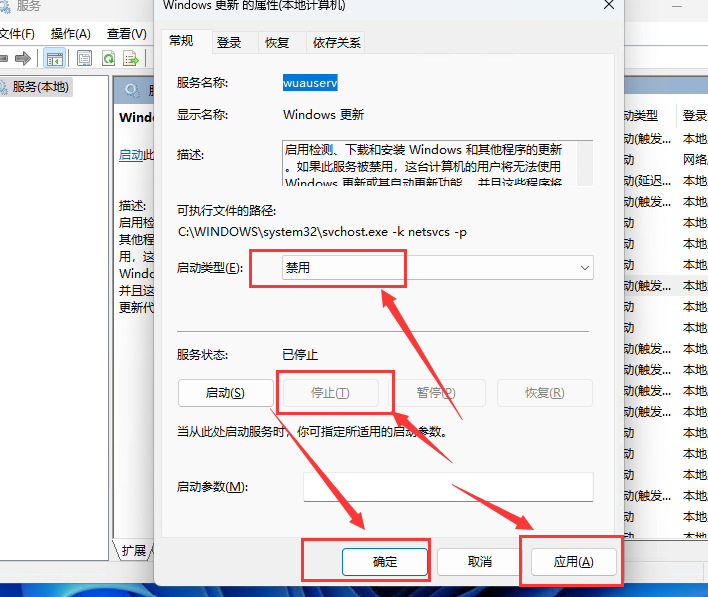This screenshot has width=708, height=597.
Task: Click the 网络 entry in services list
Action: [695, 159]
